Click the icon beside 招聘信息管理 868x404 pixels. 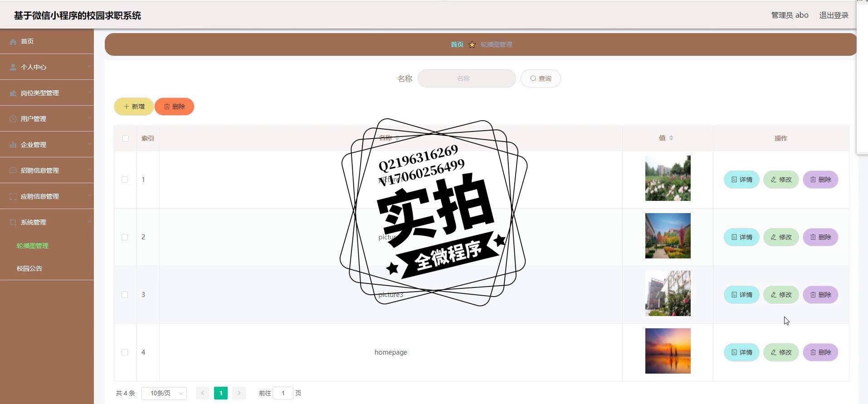(13, 170)
